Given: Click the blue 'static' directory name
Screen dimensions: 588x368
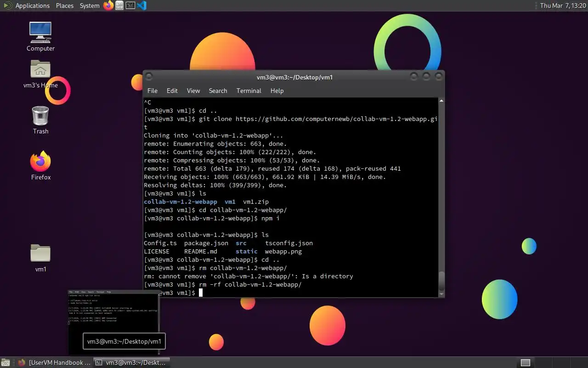Looking at the screenshot, I should pyautogui.click(x=247, y=251).
